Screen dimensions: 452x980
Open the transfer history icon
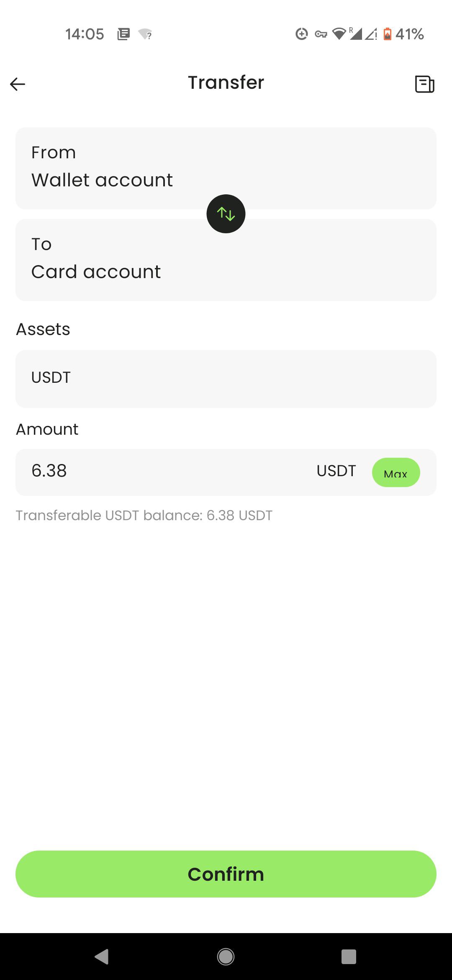(x=424, y=84)
